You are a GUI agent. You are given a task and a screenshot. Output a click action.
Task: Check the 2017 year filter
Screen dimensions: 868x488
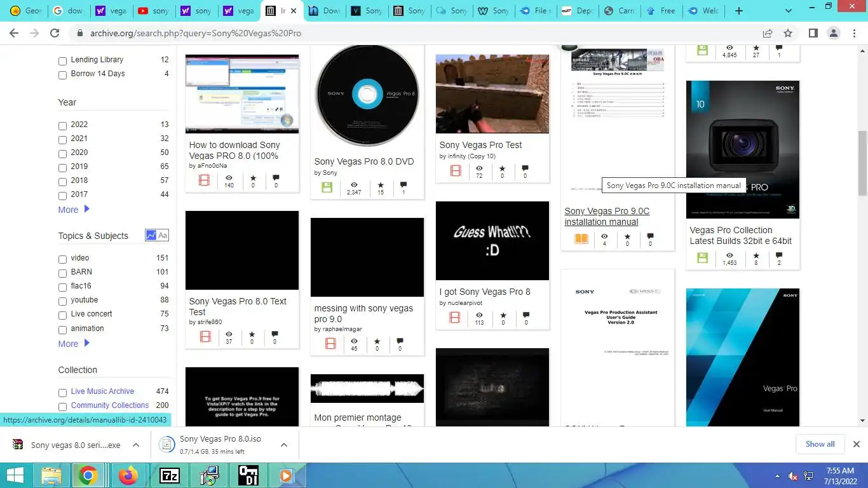click(x=62, y=196)
